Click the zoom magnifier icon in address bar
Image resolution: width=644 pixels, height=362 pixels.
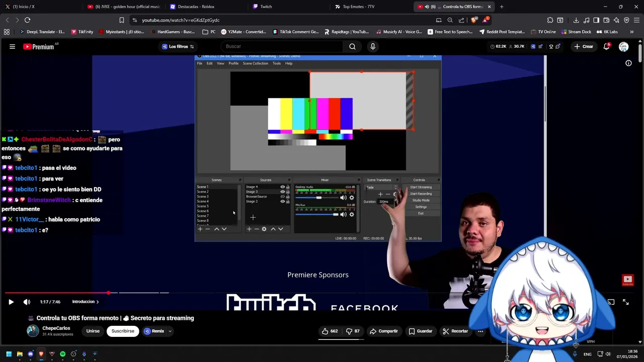click(450, 20)
